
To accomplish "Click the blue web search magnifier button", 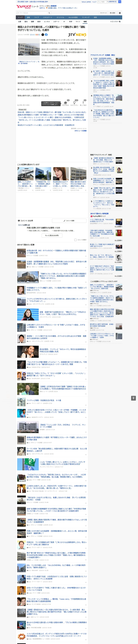I will (x=120, y=2).
